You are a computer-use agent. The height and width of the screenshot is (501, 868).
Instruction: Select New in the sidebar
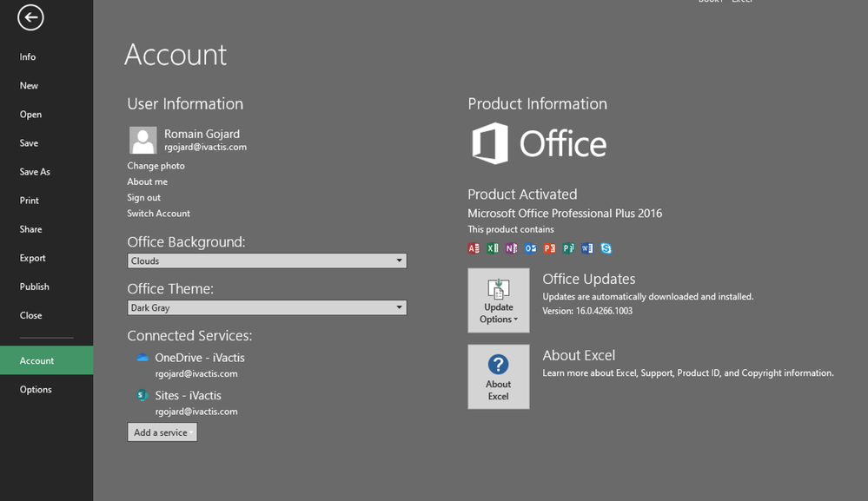tap(29, 86)
